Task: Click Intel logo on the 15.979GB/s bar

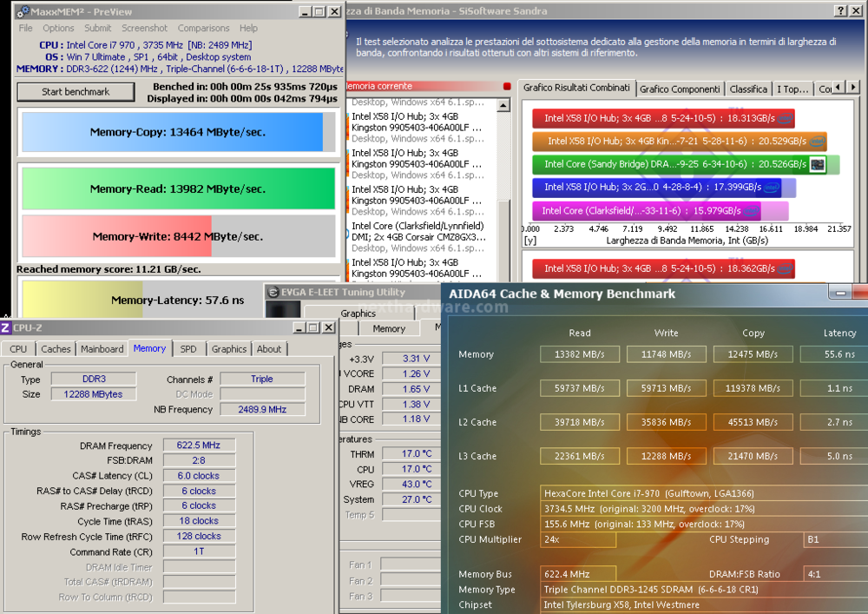Action: pos(751,211)
